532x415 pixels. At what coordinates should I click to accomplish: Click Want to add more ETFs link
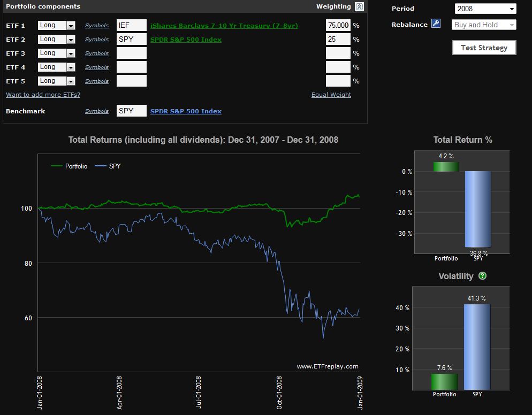coord(43,95)
